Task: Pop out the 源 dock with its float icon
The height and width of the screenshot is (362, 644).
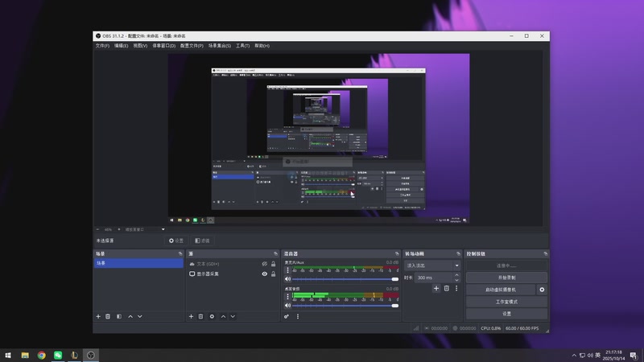Action: 275,253
